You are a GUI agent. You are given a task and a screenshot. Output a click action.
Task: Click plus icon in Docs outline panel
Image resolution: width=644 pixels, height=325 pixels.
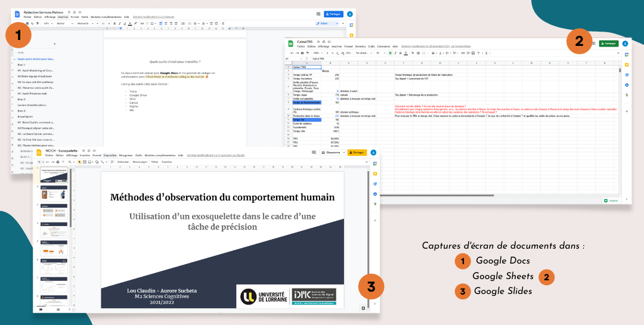[x=54, y=44]
